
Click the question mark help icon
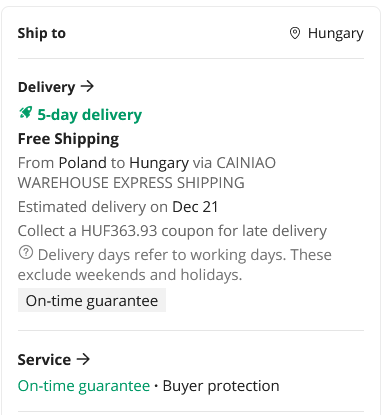click(26, 252)
